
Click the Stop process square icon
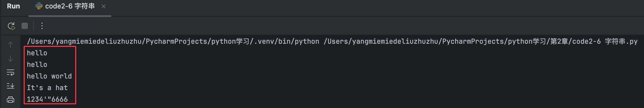[25, 26]
